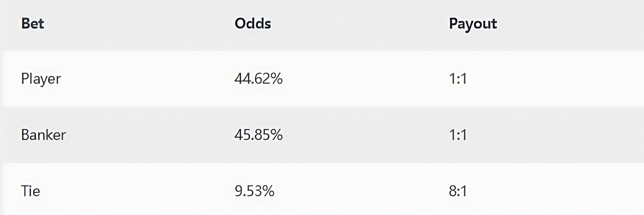The image size is (644, 215).
Task: Click the Payout column header
Action: coord(473,24)
